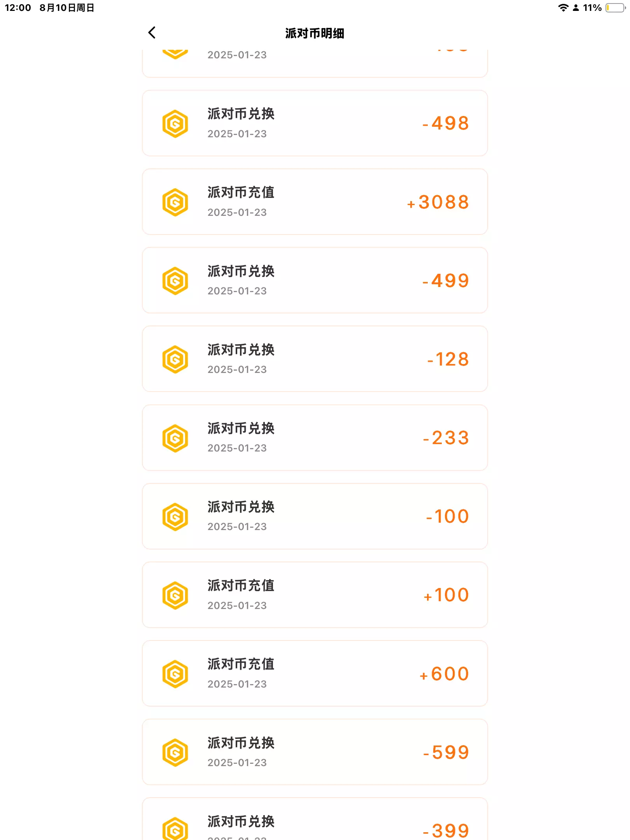Select the -128 amount text

click(x=448, y=359)
